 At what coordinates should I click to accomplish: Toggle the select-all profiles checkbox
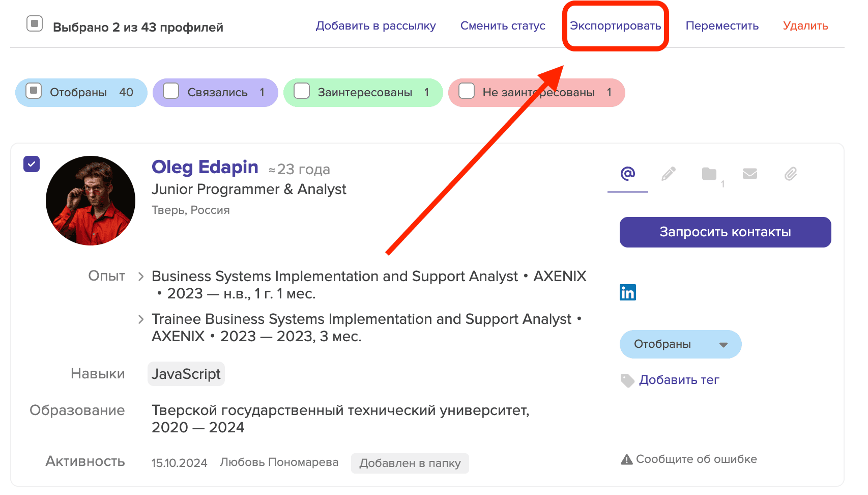coord(35,23)
